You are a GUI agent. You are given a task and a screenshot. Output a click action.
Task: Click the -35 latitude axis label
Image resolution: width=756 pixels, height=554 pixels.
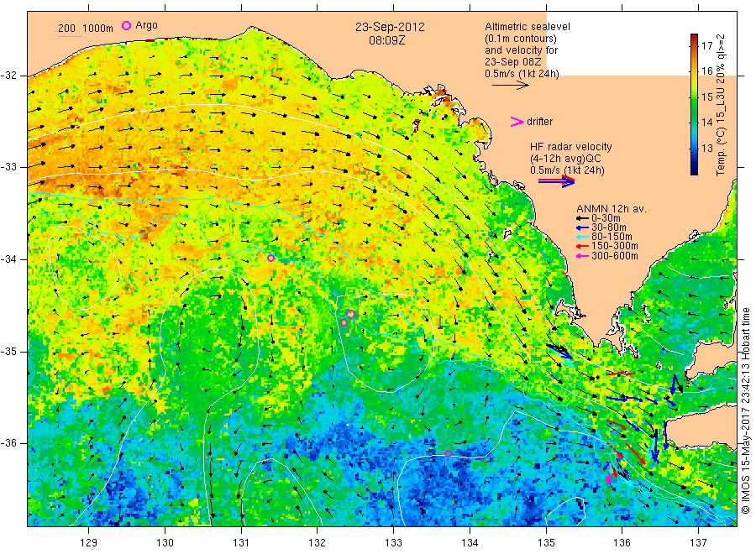point(8,352)
